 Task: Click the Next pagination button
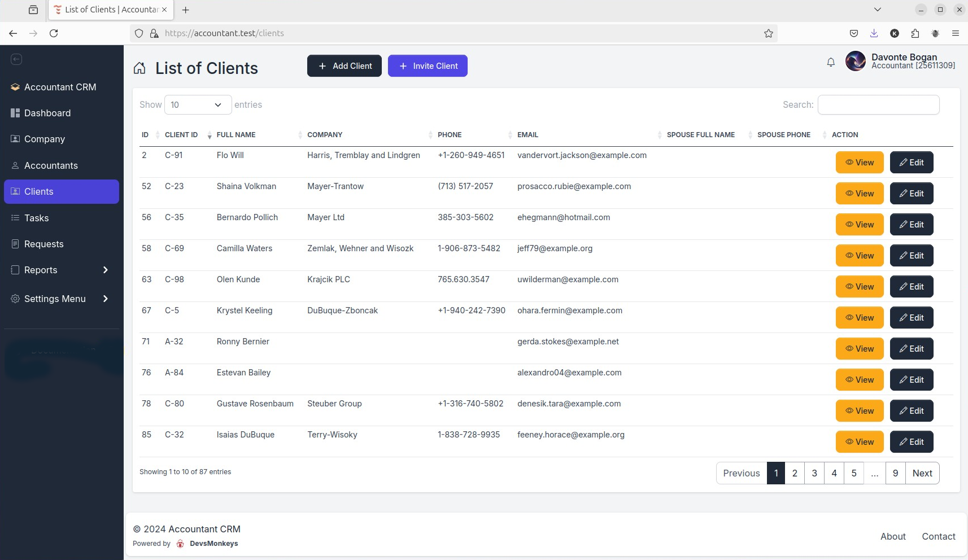[x=922, y=473]
